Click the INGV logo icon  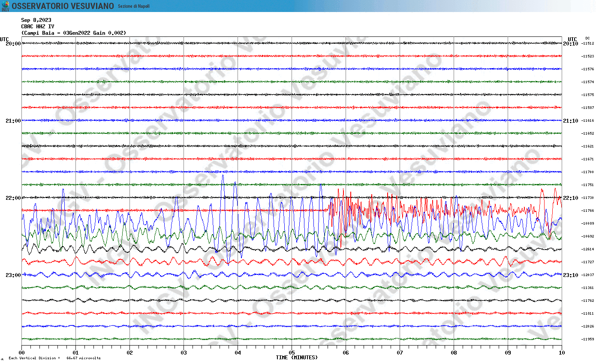pyautogui.click(x=5, y=6)
